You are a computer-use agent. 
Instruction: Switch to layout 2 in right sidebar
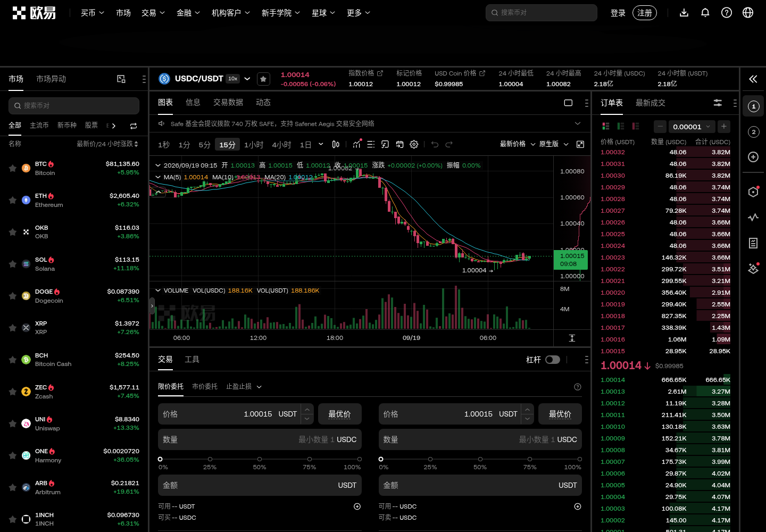[753, 132]
